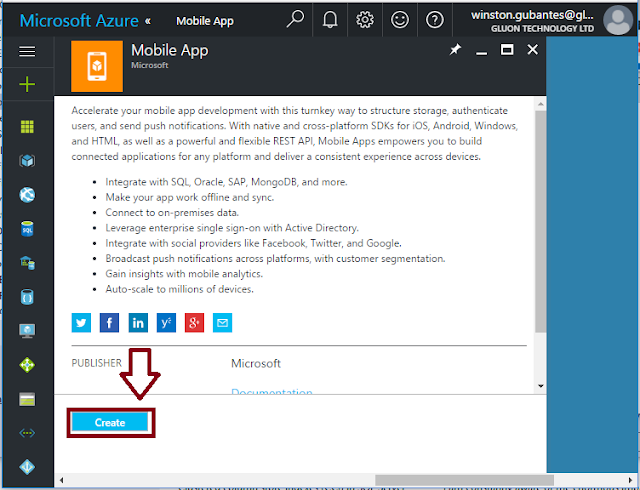Click 'Connect to on-premises data.' bullet
The height and width of the screenshot is (490, 640).
coord(172,213)
